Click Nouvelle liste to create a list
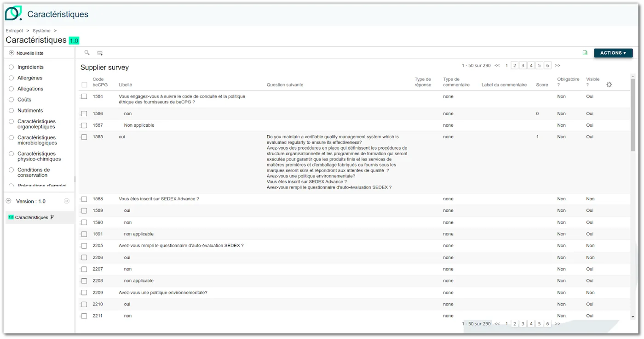The image size is (644, 339). click(x=30, y=53)
